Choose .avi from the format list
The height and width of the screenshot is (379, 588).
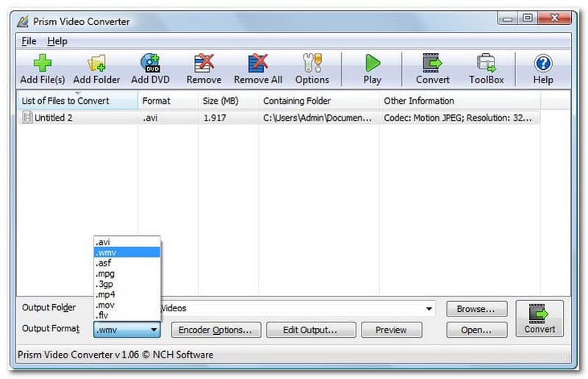[x=126, y=242]
